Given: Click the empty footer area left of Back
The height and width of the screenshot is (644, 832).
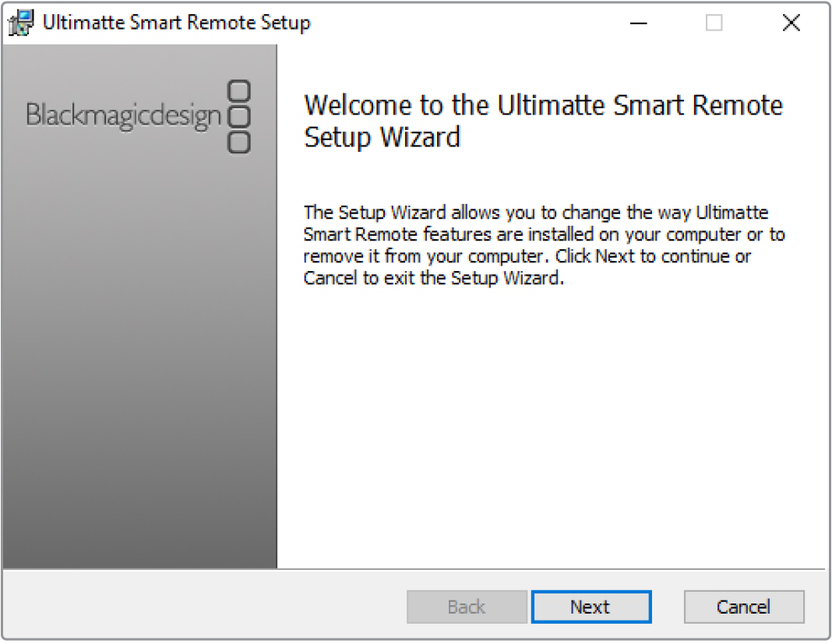Looking at the screenshot, I should tap(203, 607).
